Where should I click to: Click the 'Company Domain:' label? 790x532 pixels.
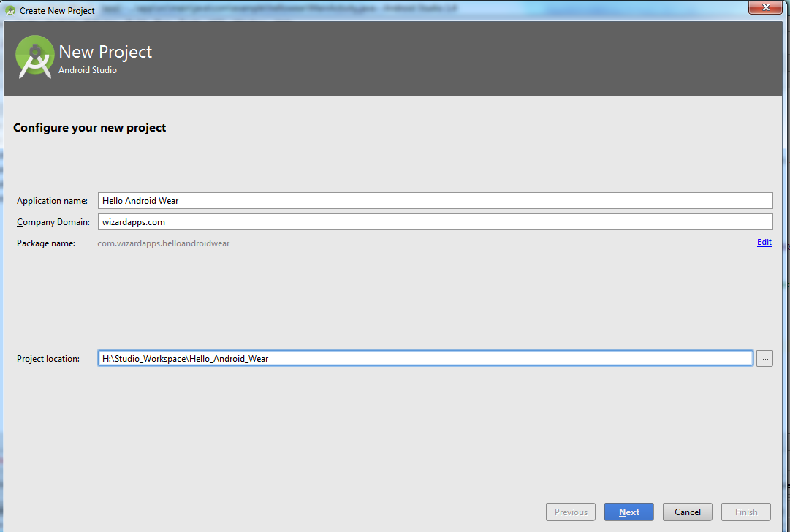(x=53, y=221)
